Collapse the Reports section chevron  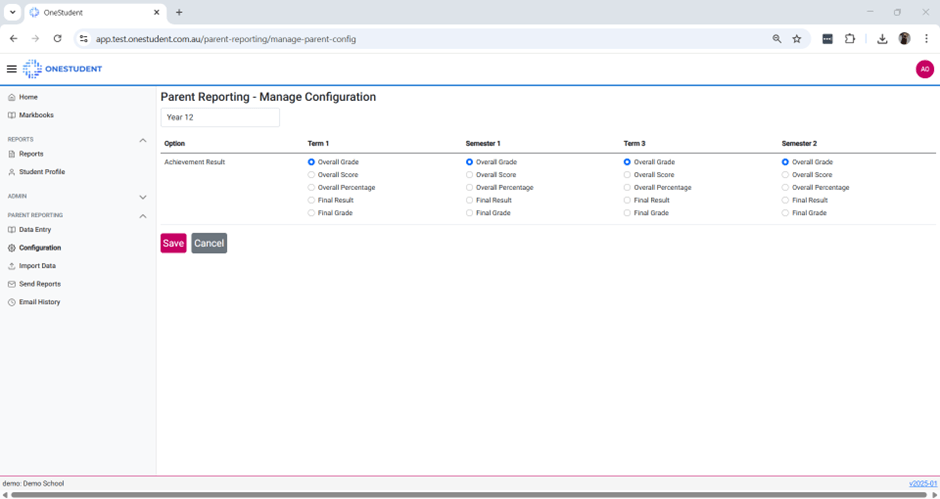point(142,140)
